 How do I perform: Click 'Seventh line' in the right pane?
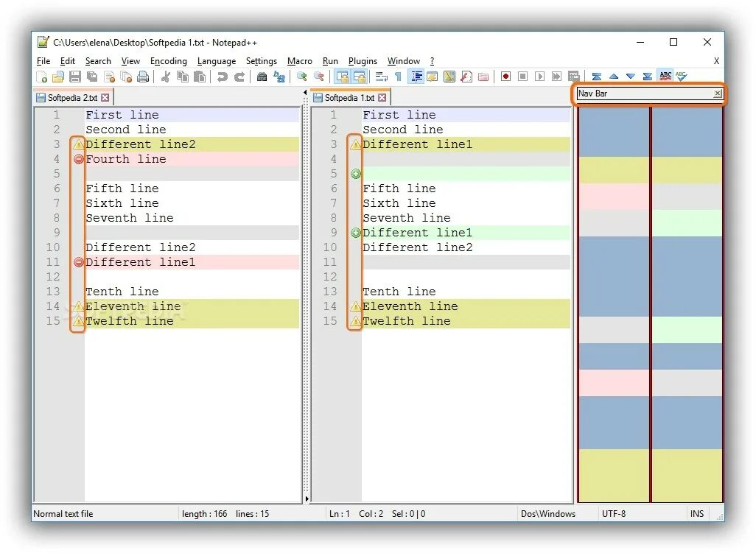[x=407, y=218]
